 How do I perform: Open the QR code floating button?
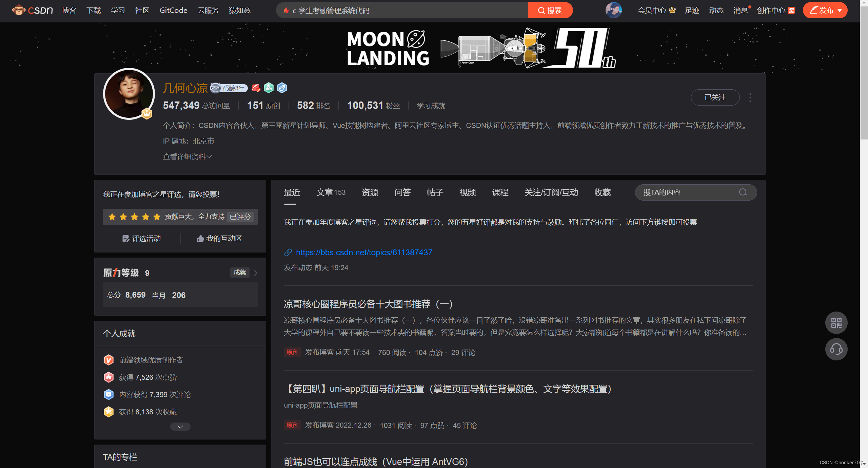coord(836,322)
